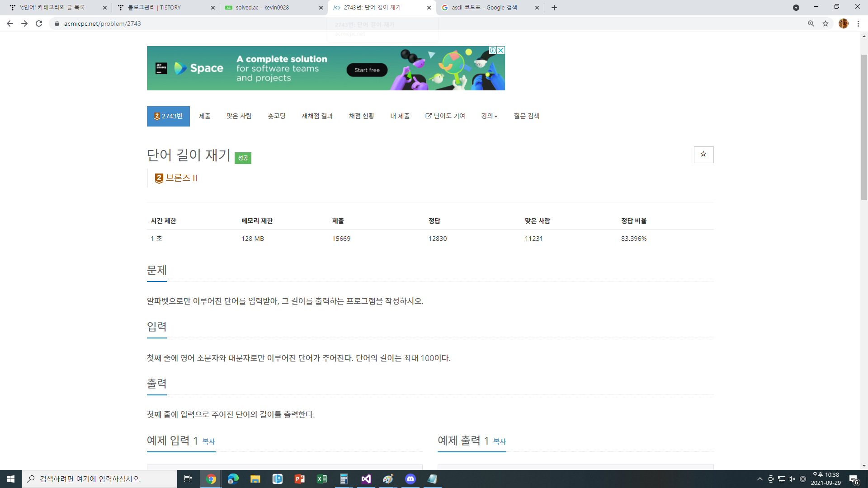The image size is (868, 488).
Task: Open the 질문 검색 tab
Action: tap(527, 116)
